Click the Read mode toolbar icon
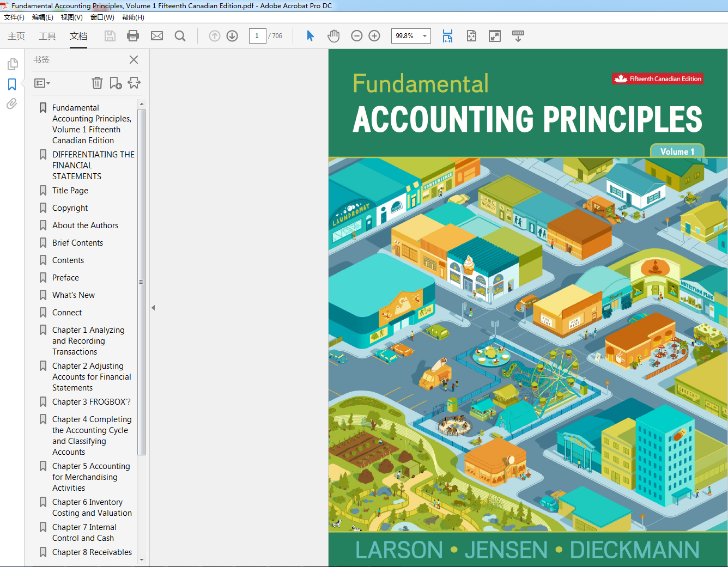 point(518,36)
